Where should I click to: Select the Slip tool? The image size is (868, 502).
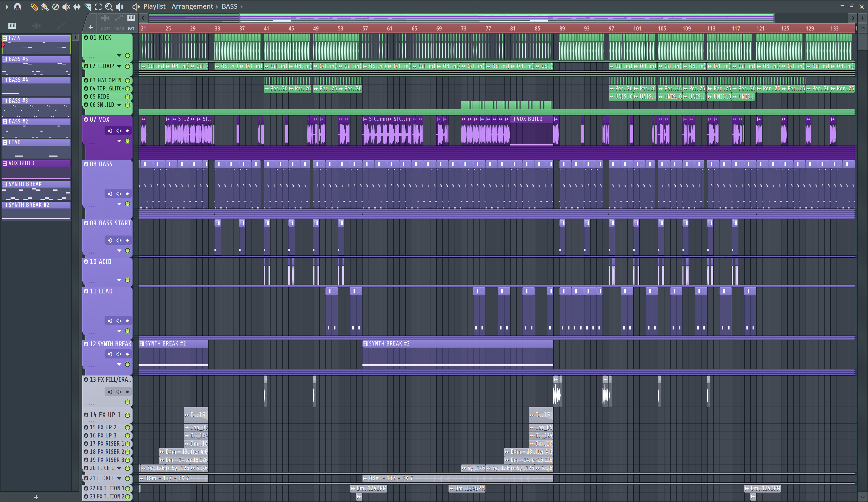(x=76, y=7)
